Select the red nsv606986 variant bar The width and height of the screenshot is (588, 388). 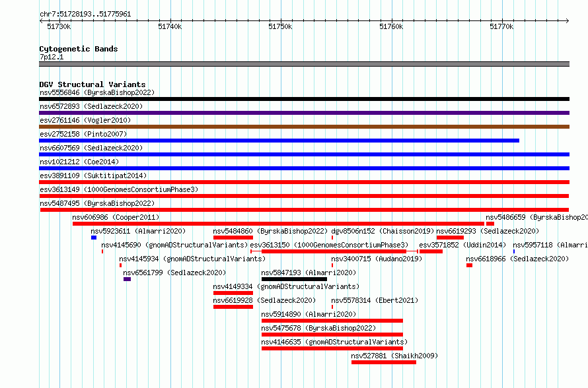click(x=278, y=224)
